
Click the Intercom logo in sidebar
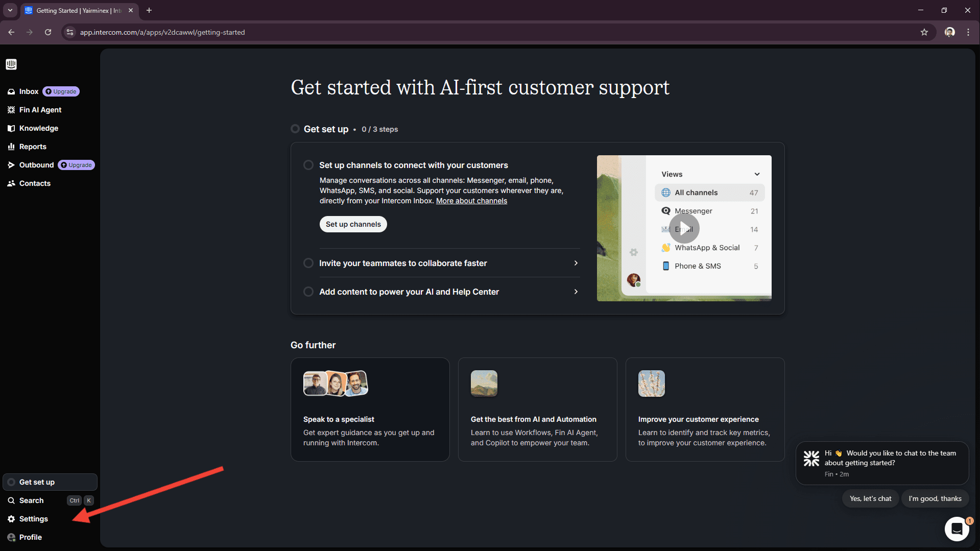point(11,64)
